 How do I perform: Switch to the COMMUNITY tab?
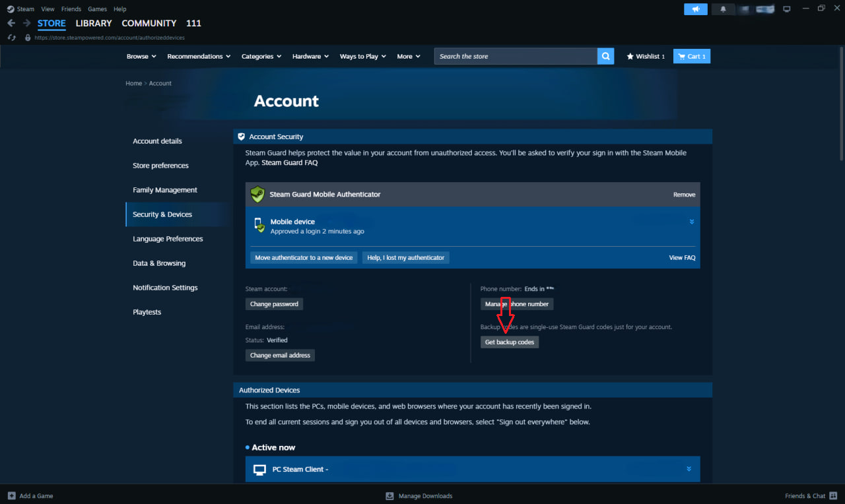pos(149,23)
